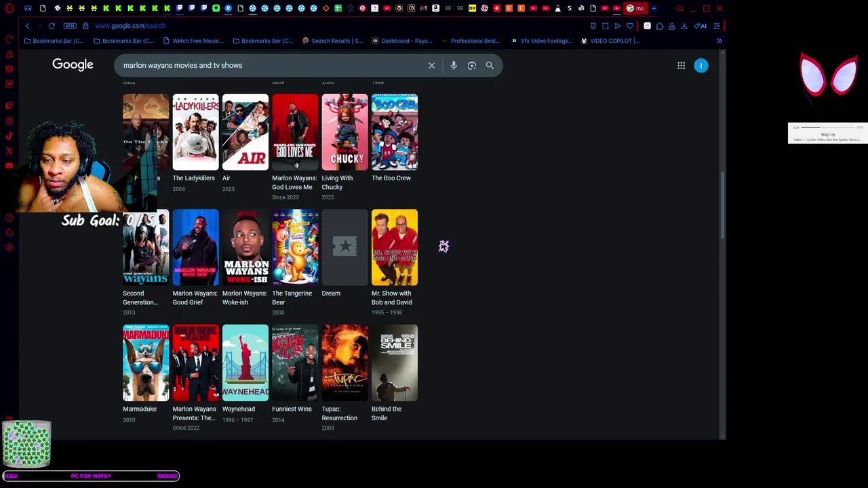The height and width of the screenshot is (488, 868).
Task: Expand hidden bookmarks with the double chevron
Action: coord(719,41)
